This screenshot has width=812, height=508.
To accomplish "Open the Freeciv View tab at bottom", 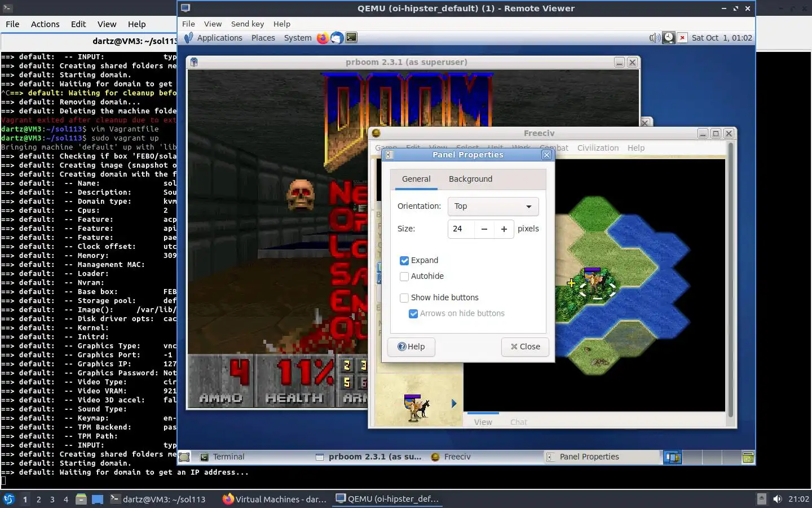I will pos(483,422).
